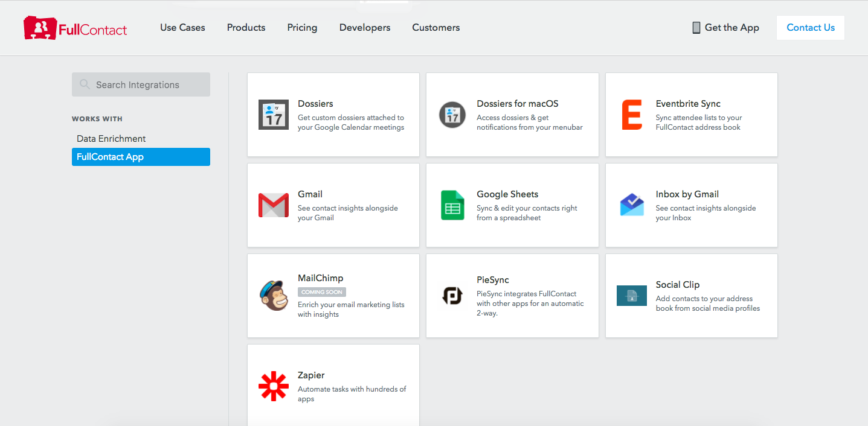Click the magnifier icon in Search Integrations
This screenshot has height=426, width=868.
[x=85, y=84]
